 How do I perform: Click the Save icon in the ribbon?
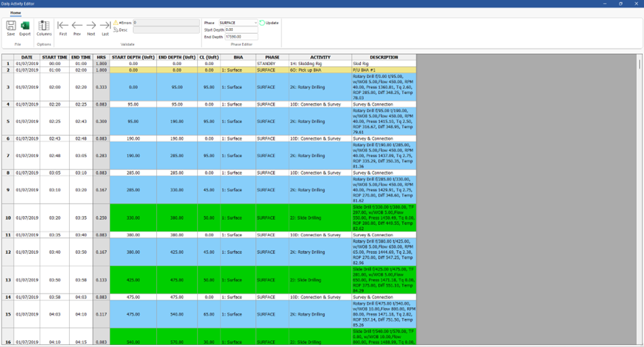(11, 27)
